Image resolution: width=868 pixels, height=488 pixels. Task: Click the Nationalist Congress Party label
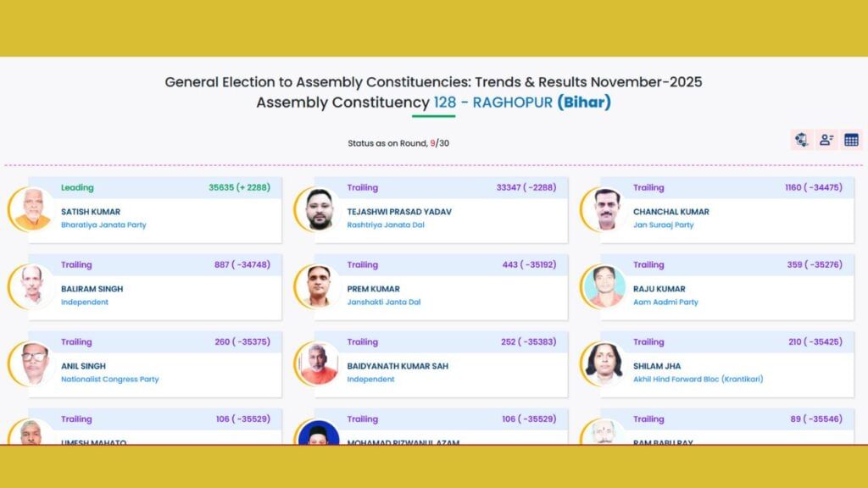[109, 380]
